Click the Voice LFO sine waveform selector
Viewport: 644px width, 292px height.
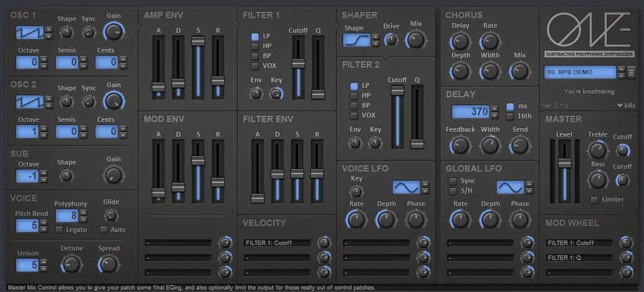point(406,187)
